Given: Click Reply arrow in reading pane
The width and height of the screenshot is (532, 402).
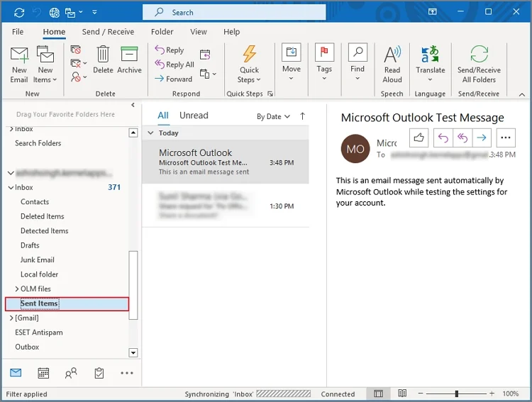Looking at the screenshot, I should pyautogui.click(x=443, y=138).
